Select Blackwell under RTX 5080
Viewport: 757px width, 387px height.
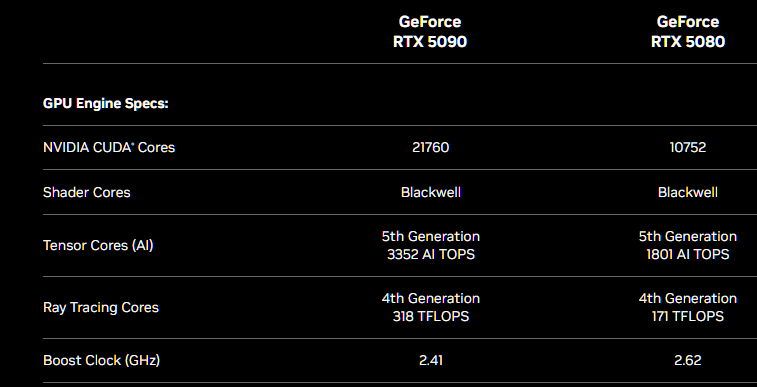click(x=688, y=192)
